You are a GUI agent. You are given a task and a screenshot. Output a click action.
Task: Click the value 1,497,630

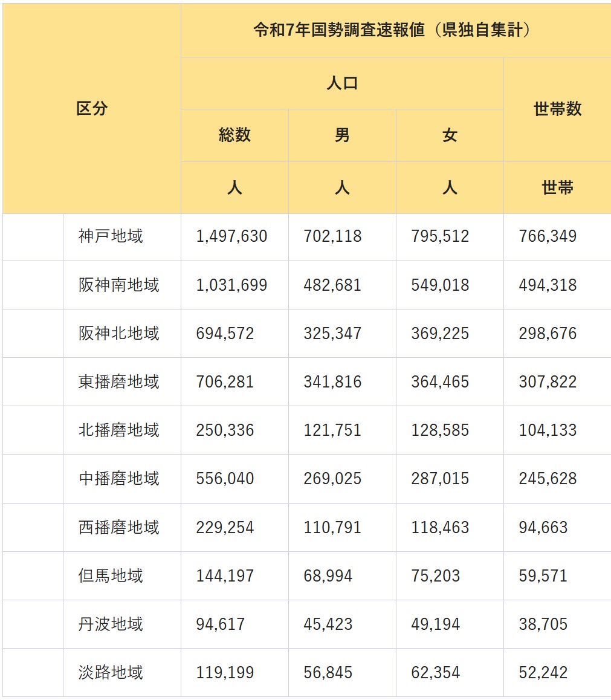231,236
